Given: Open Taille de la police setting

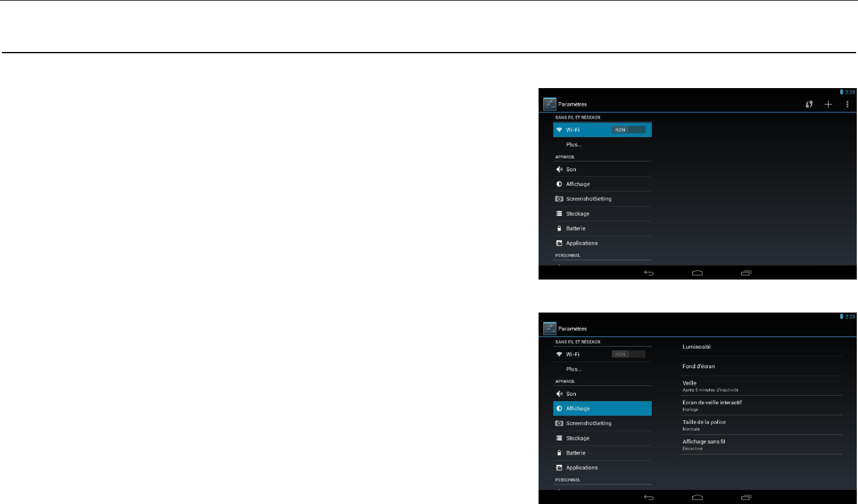Looking at the screenshot, I should click(761, 425).
